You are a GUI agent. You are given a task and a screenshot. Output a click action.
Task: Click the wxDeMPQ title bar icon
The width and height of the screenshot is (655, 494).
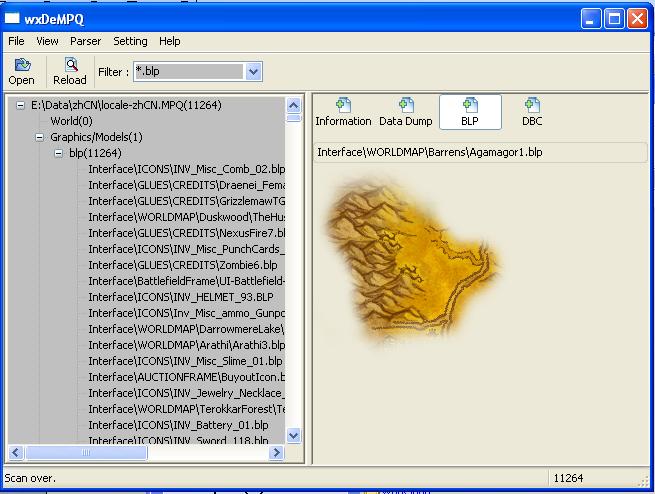tap(12, 18)
